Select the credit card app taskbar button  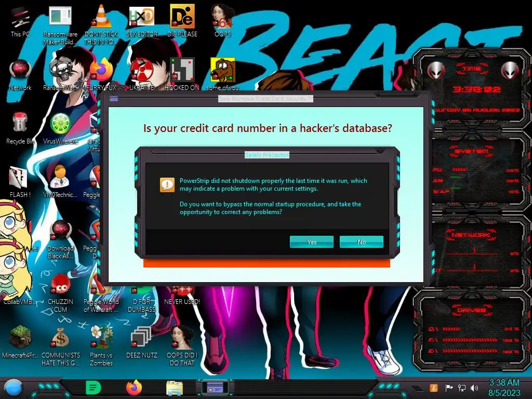215,388
